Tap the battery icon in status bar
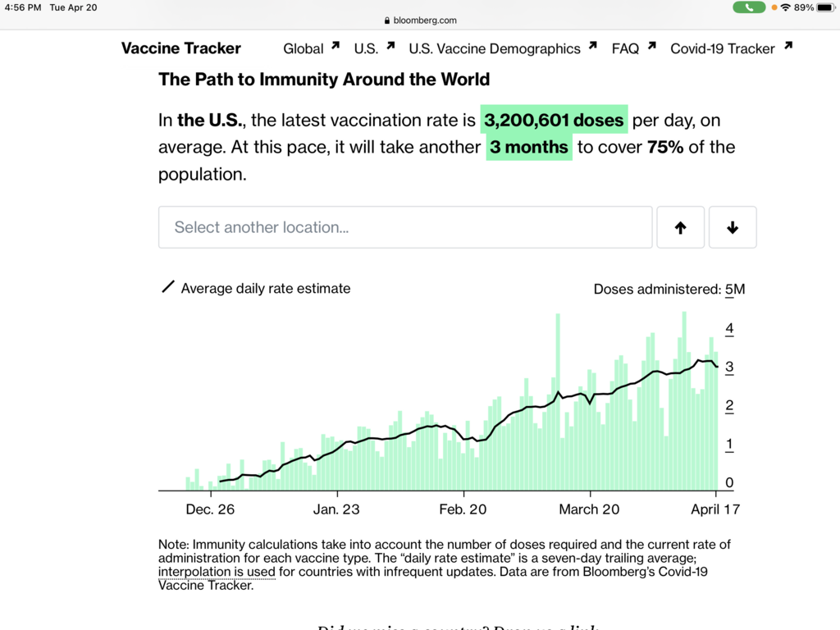840x630 pixels. [826, 7]
